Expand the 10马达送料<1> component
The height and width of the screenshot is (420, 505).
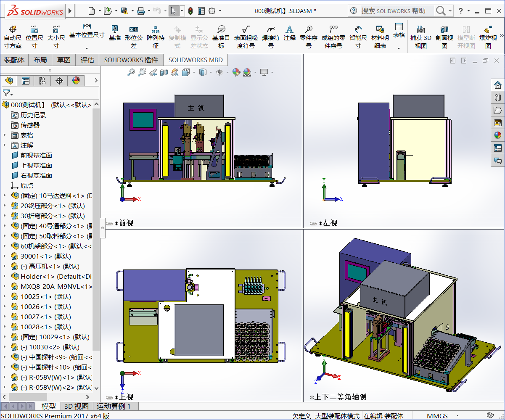point(5,195)
